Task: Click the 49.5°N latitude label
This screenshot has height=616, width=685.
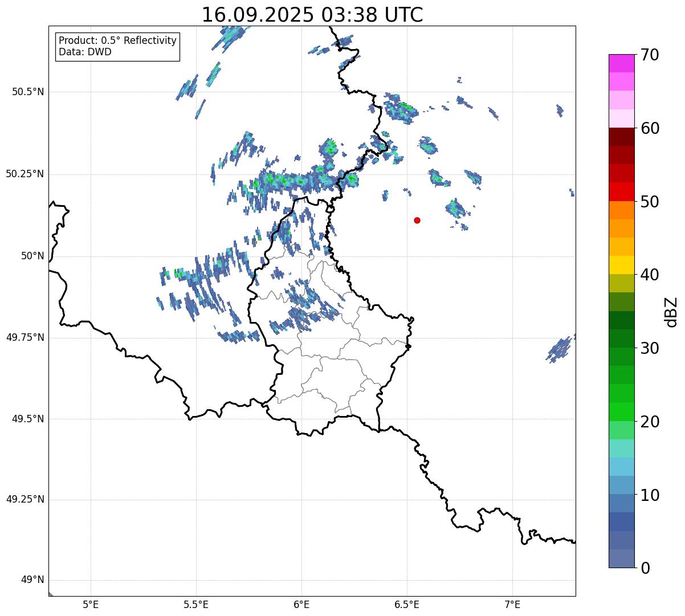Action: 27,419
